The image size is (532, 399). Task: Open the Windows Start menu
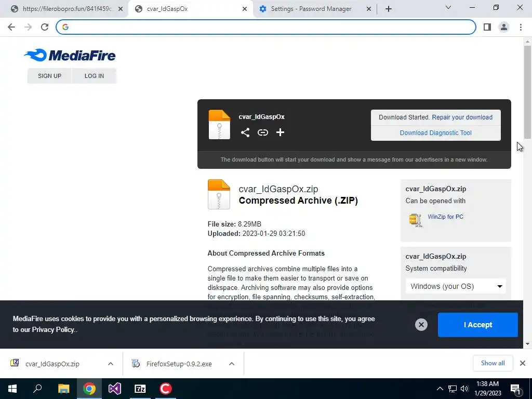(12, 389)
